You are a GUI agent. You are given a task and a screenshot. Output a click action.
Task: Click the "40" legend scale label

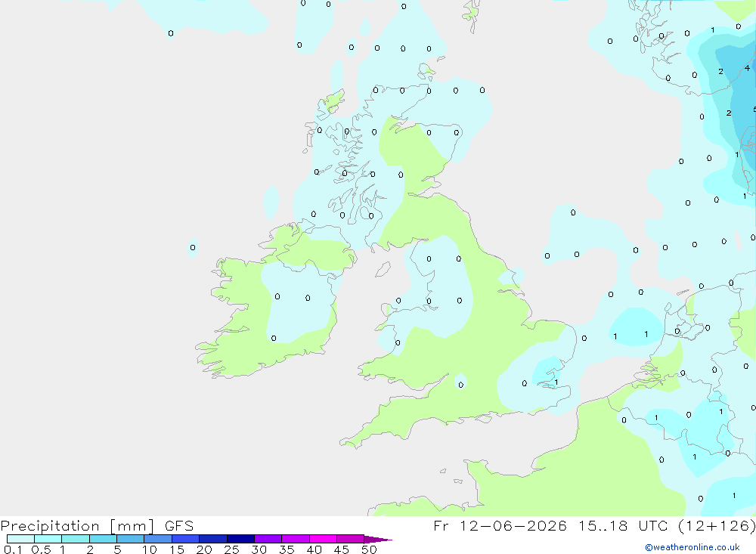coord(314,549)
